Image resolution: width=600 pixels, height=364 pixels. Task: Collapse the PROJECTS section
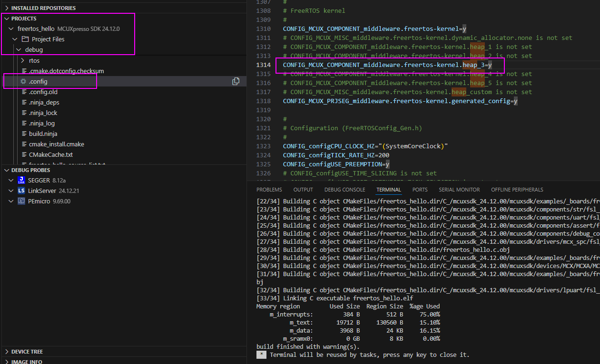click(6, 18)
